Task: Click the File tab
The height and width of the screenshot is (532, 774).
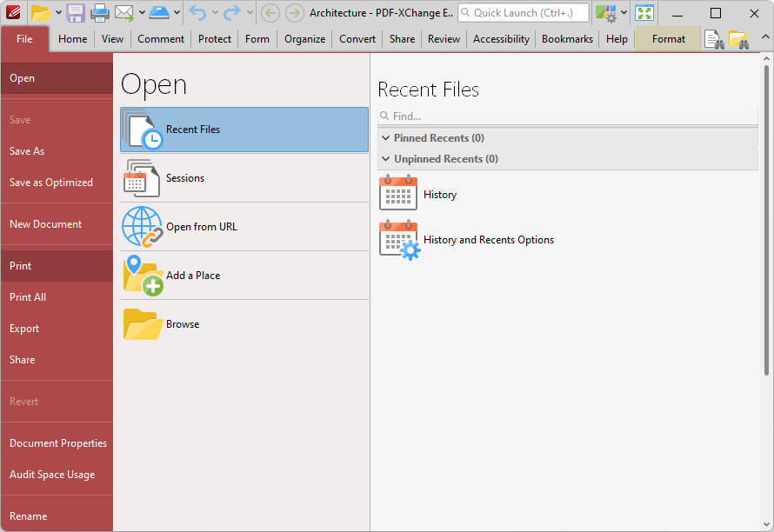Action: click(24, 39)
